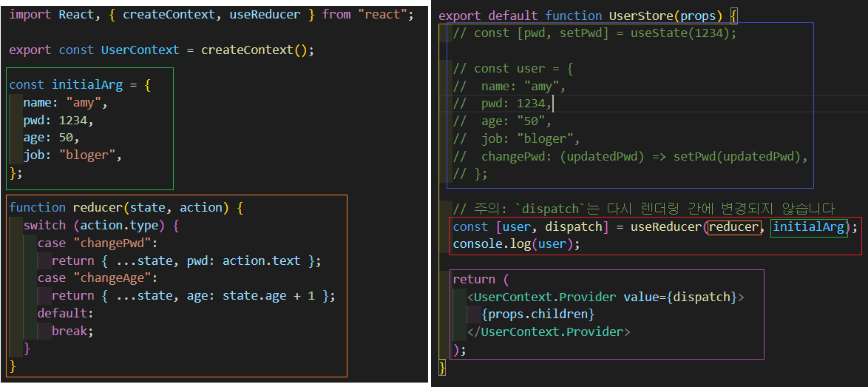Click 'return { ...state, age: state.age + 1 };'
The image size is (868, 387).
tap(194, 296)
